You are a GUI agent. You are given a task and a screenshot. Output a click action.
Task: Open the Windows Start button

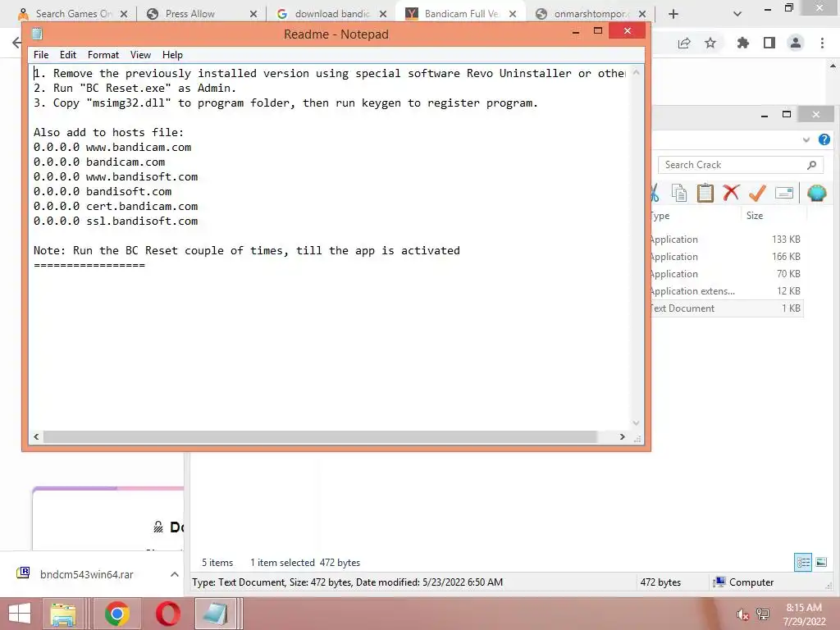pos(20,614)
